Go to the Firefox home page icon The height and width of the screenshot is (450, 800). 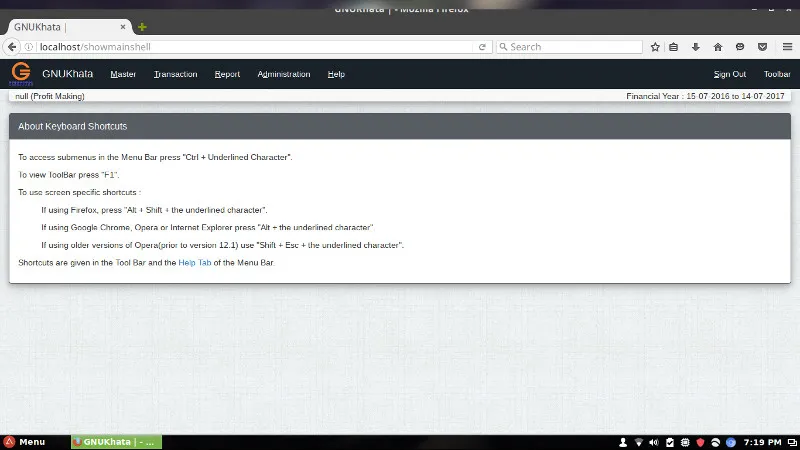coord(718,47)
